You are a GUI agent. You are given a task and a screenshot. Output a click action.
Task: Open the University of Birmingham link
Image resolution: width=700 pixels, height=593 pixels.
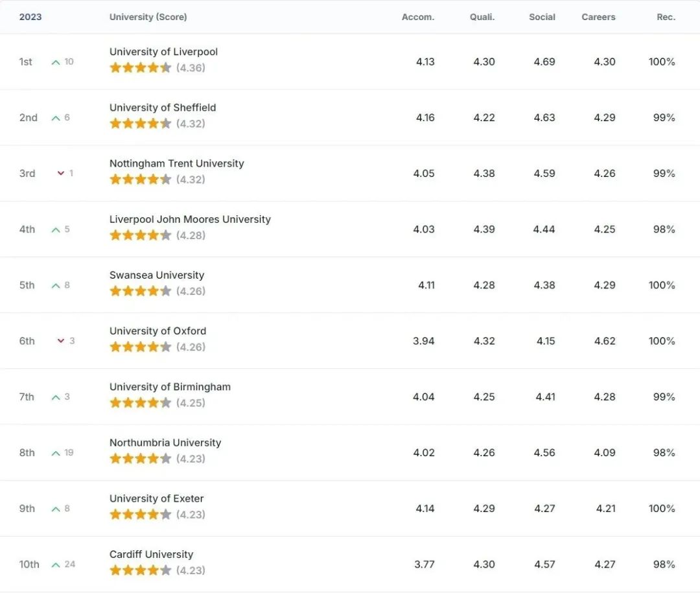pos(170,387)
